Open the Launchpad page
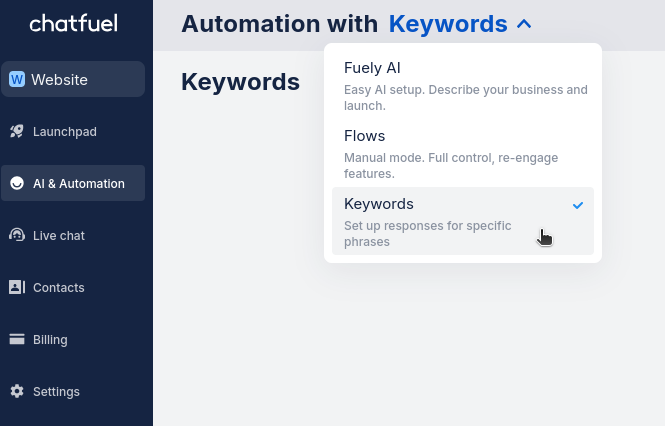The image size is (665, 426). click(x=65, y=131)
